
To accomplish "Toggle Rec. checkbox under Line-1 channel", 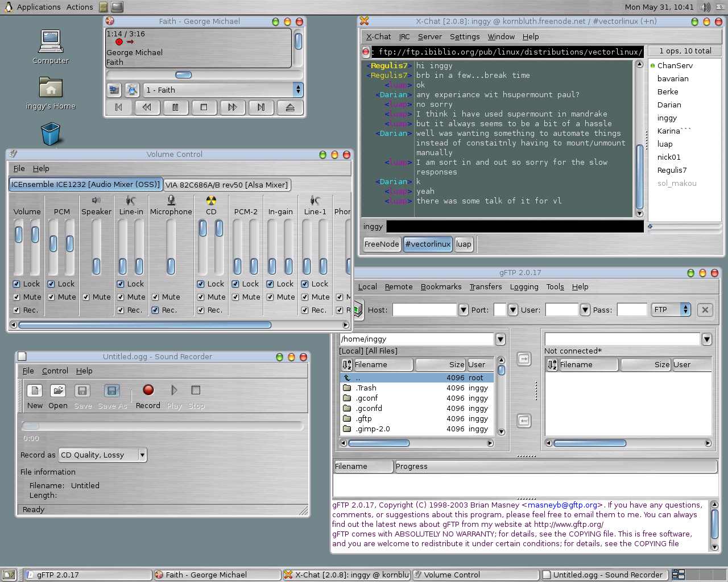I will 305,310.
